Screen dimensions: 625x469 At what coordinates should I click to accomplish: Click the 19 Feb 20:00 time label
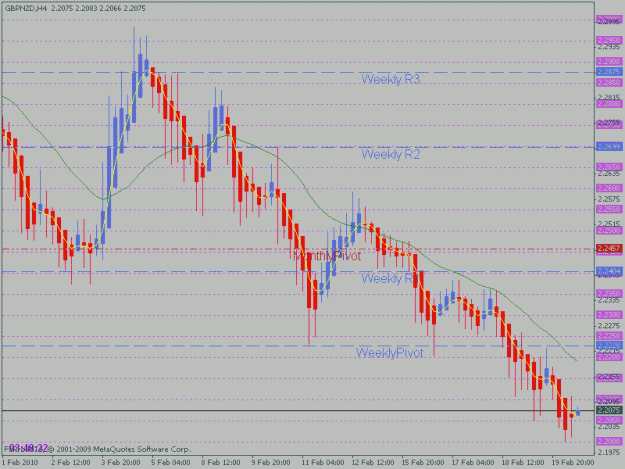pyautogui.click(x=573, y=462)
